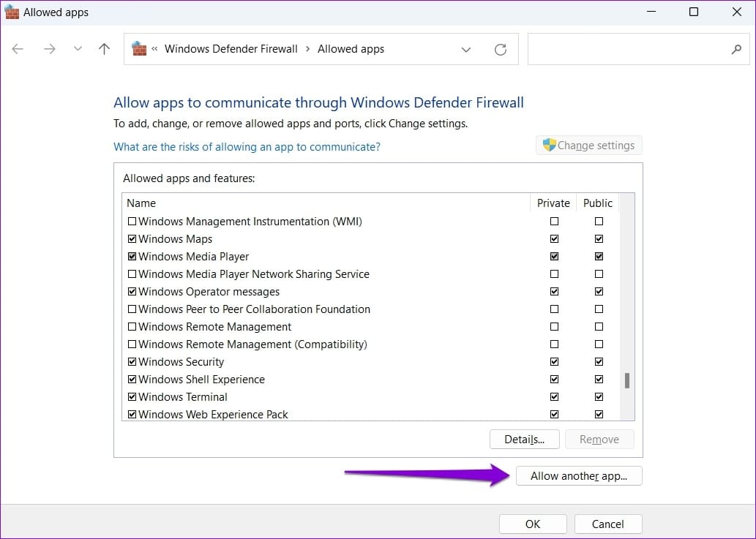Select the Allowed apps breadcrumb
This screenshot has width=756, height=539.
coord(351,49)
